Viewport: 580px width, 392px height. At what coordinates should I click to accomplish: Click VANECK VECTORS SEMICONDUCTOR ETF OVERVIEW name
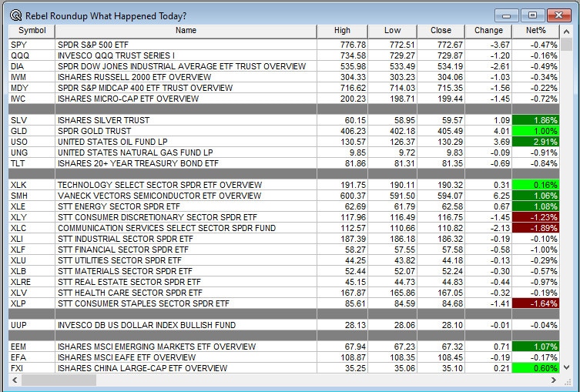pyautogui.click(x=186, y=196)
